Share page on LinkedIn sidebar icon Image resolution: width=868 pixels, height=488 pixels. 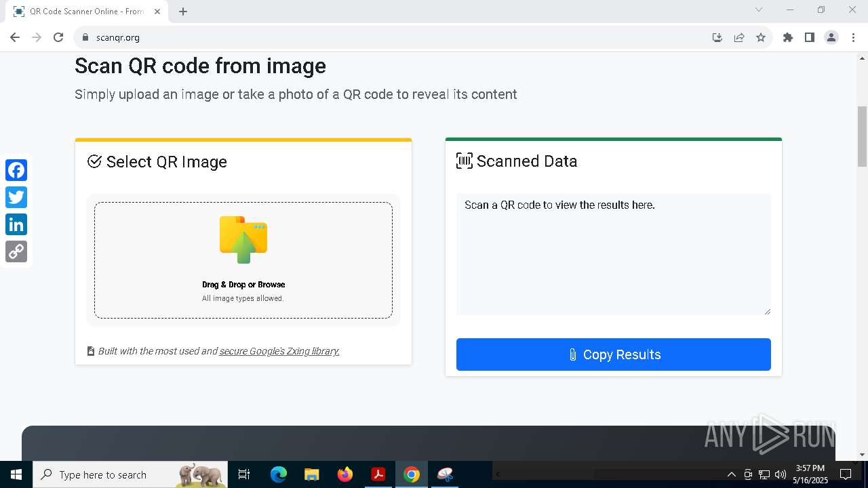(16, 224)
